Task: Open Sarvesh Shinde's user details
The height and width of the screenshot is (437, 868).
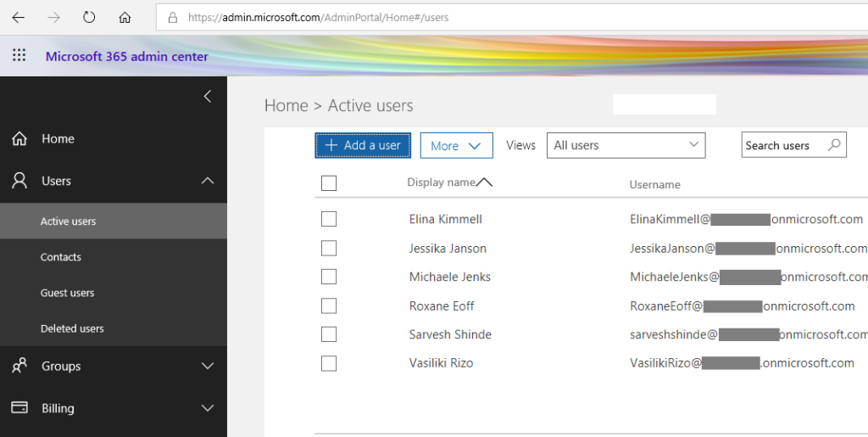Action: point(450,334)
